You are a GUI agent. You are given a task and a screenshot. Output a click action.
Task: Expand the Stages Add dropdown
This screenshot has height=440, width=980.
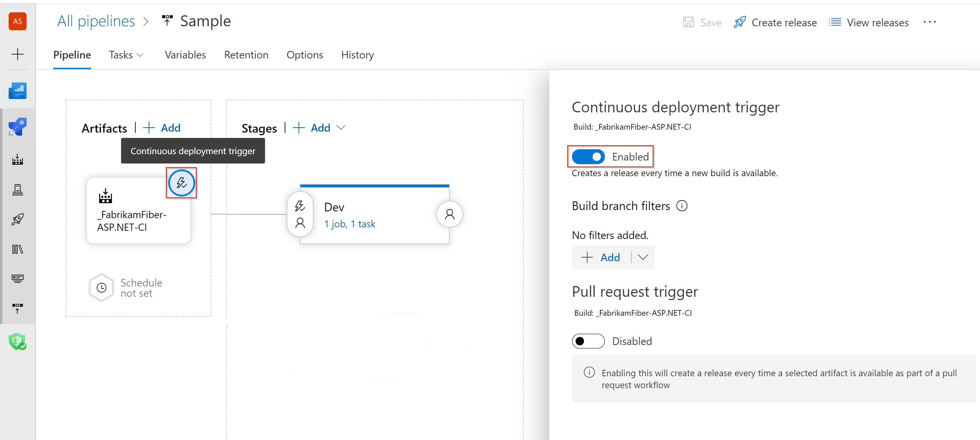point(346,127)
